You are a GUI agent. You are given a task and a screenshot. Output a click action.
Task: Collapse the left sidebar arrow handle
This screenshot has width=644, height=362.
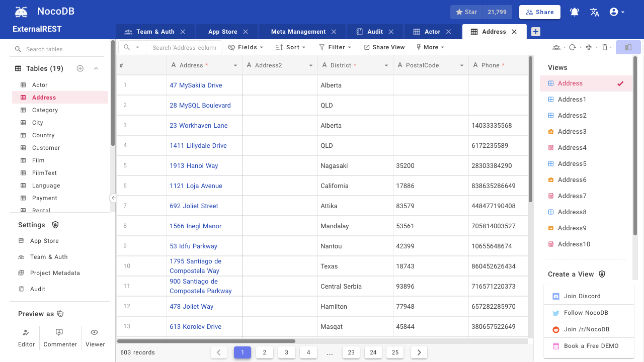(113, 198)
